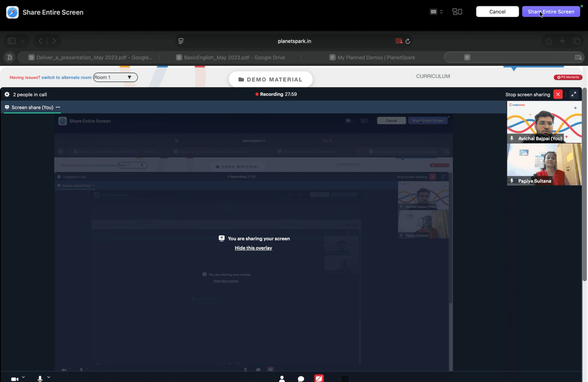Open the participants list icon
Image resolution: width=588 pixels, height=382 pixels.
pyautogui.click(x=282, y=378)
